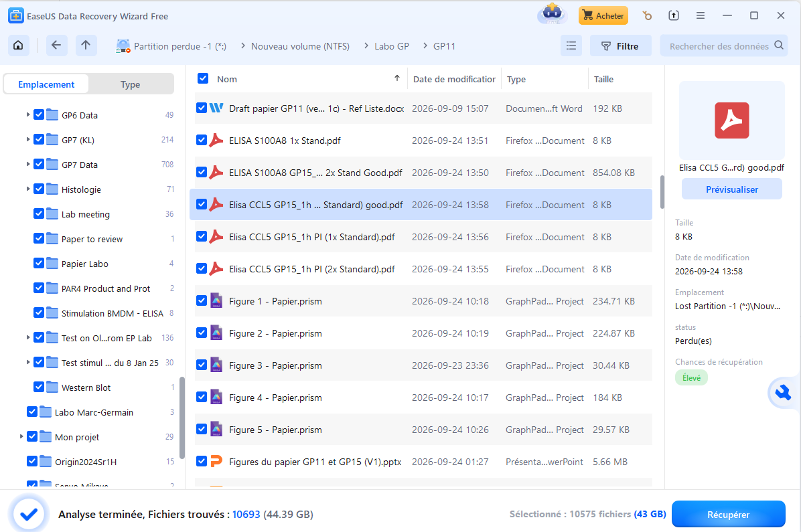Open the robot assistant avatar icon

coord(553,14)
